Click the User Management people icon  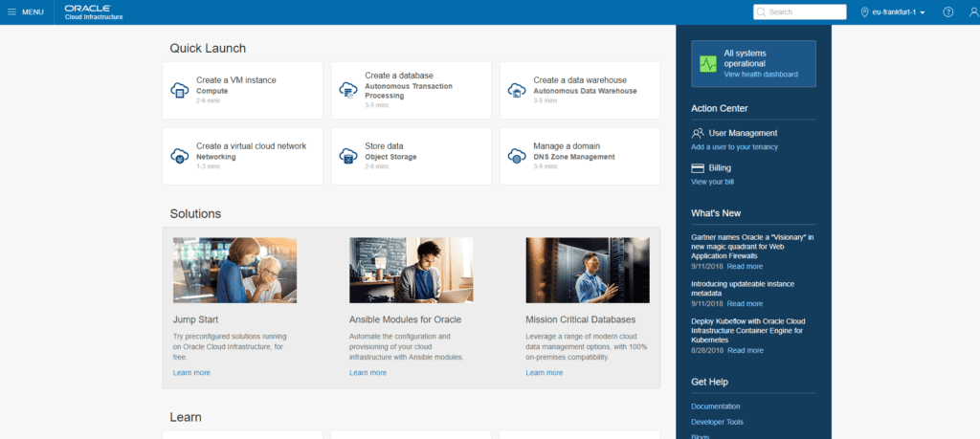point(698,133)
